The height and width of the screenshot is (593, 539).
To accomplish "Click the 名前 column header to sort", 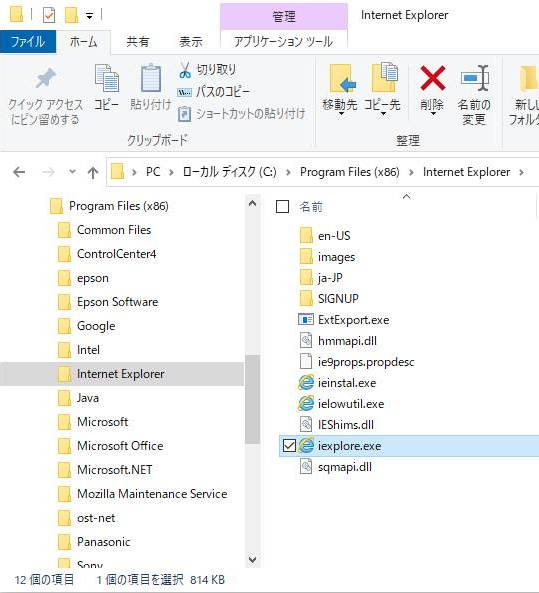I will coord(311,207).
